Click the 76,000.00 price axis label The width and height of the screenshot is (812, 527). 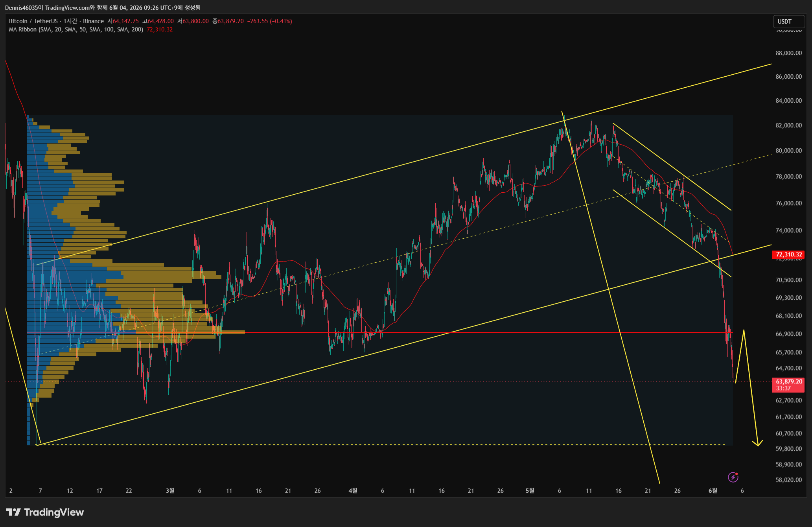[788, 203]
